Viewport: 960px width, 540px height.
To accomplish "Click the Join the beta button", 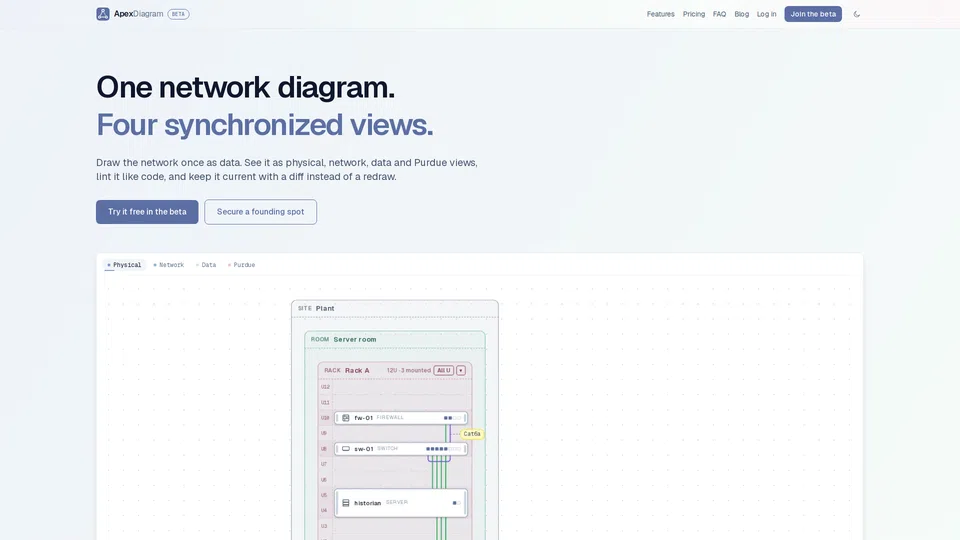I will pos(813,14).
